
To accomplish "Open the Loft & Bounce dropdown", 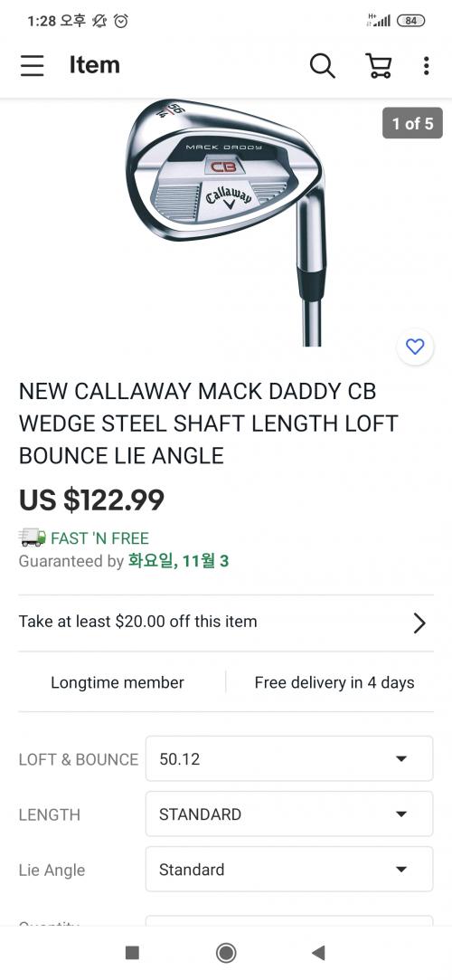I will (x=289, y=758).
